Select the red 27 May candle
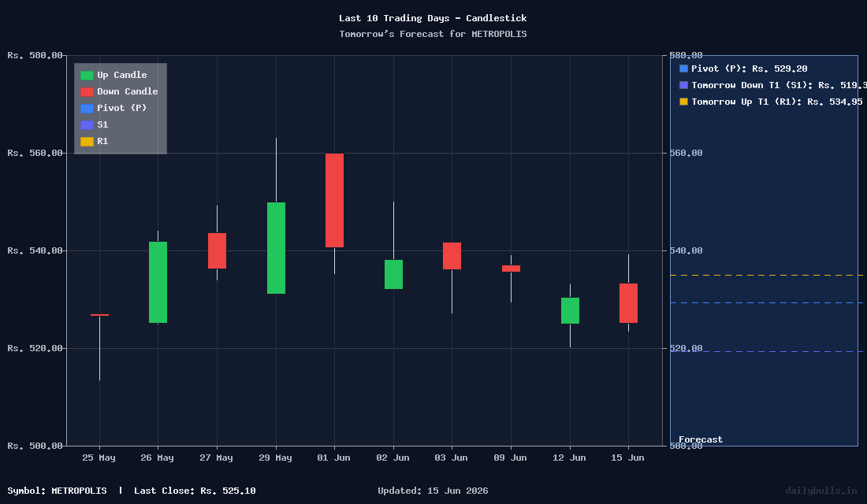The width and height of the screenshot is (867, 504). (217, 251)
